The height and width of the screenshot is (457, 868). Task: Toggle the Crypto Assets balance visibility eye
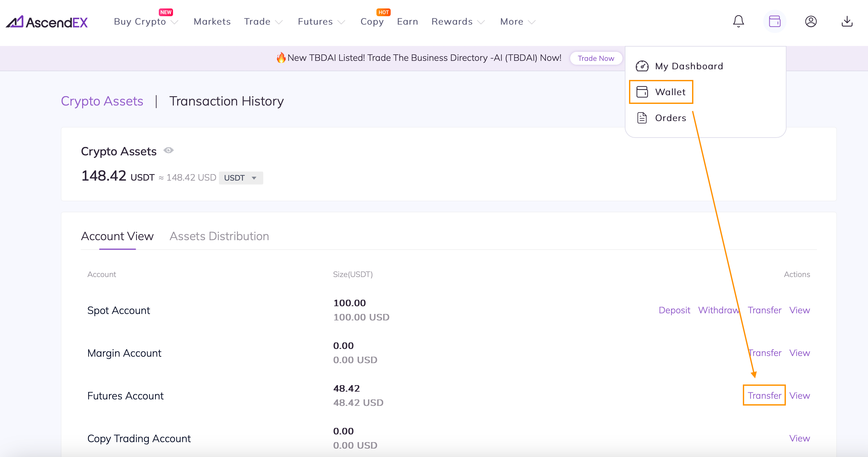coord(168,150)
